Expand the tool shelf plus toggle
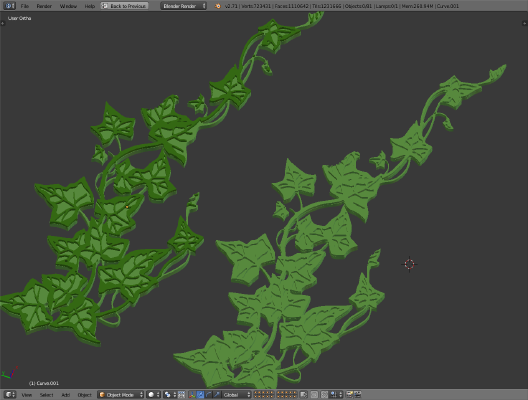The height and width of the screenshot is (400, 528). (x=3, y=23)
